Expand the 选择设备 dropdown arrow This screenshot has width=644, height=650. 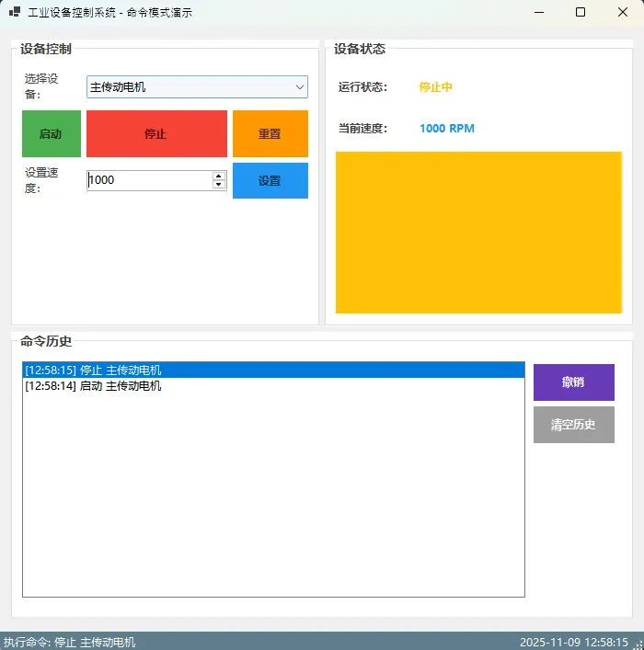[299, 87]
